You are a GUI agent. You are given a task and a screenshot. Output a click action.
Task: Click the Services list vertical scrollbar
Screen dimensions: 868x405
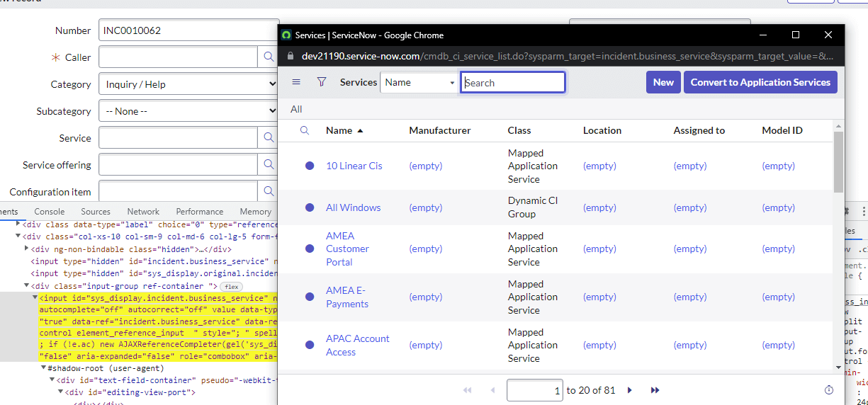coord(839,161)
